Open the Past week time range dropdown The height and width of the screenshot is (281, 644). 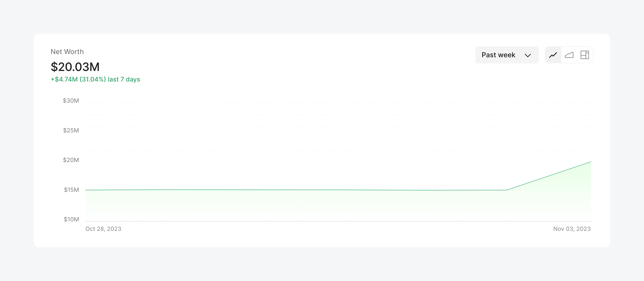[506, 55]
